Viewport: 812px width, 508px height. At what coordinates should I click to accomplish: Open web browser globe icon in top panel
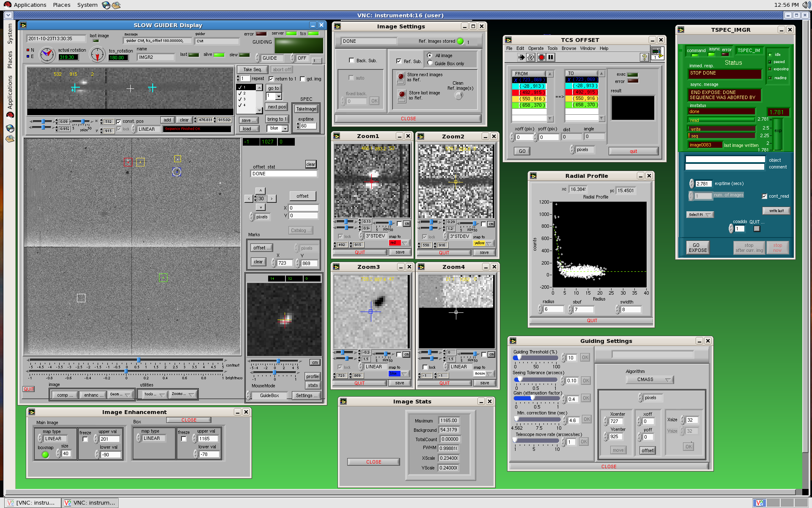(106, 5)
